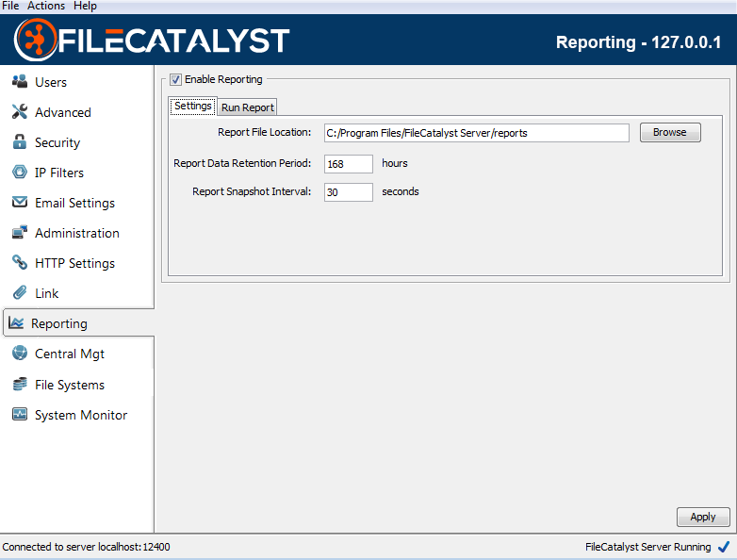This screenshot has height=560, width=737.
Task: Click the Browse button
Action: (x=670, y=132)
